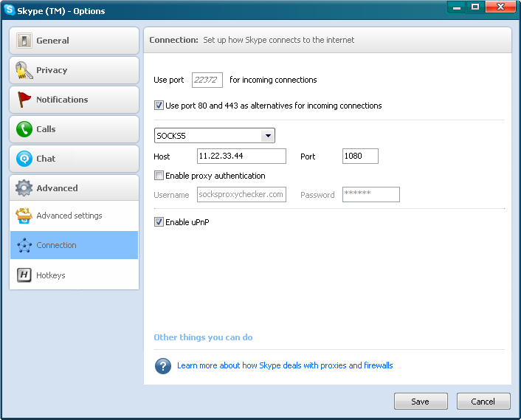
Task: Click the blue Chat bubble icon
Action: click(x=24, y=159)
